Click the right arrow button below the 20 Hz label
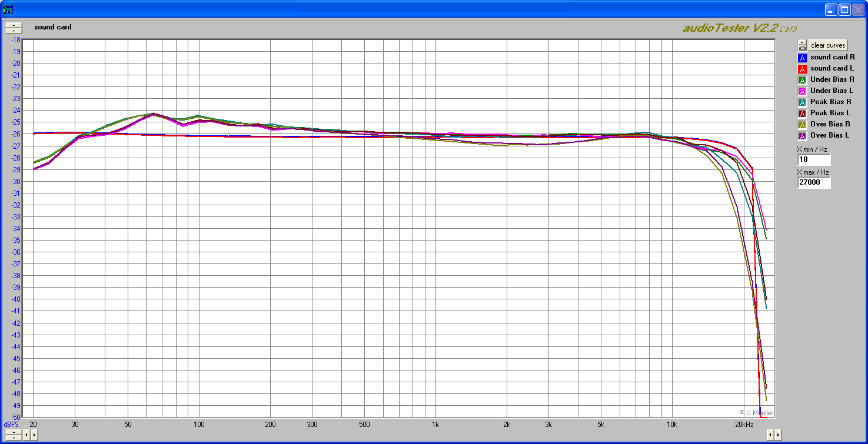This screenshot has height=444, width=868. 34,435
